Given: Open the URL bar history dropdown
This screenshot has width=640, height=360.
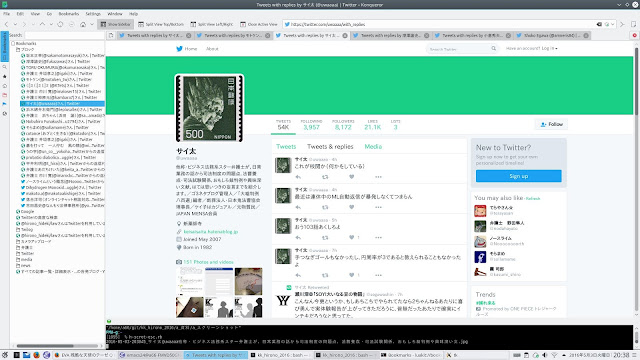Looking at the screenshot, I should pyautogui.click(x=613, y=24).
